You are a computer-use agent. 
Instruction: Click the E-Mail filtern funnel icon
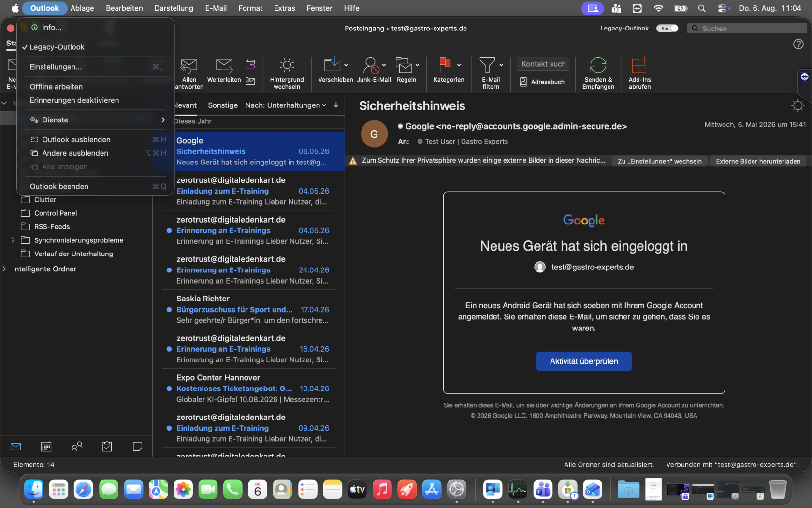pyautogui.click(x=487, y=65)
